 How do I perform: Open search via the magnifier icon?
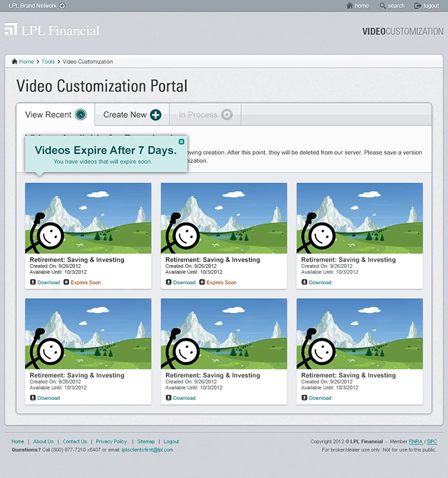tap(383, 6)
